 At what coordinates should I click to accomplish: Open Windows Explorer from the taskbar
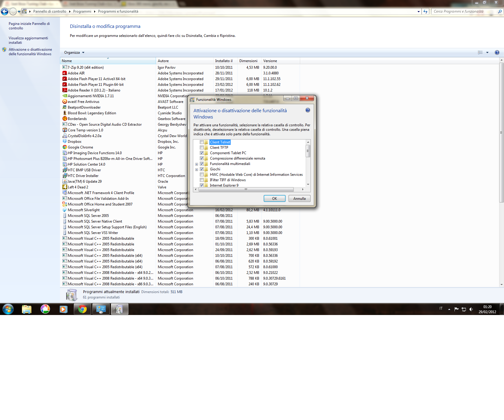(x=27, y=309)
